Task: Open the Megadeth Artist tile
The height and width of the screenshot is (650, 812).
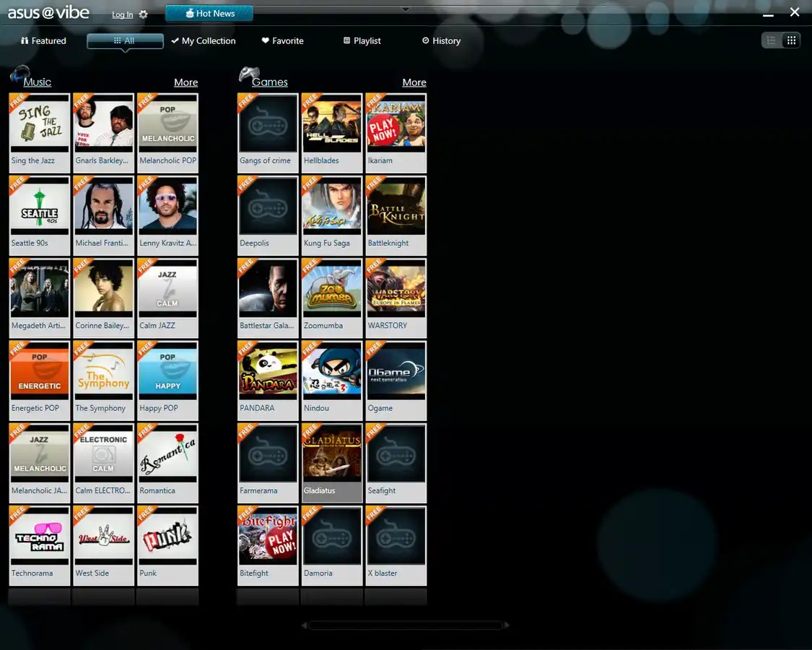Action: click(40, 298)
